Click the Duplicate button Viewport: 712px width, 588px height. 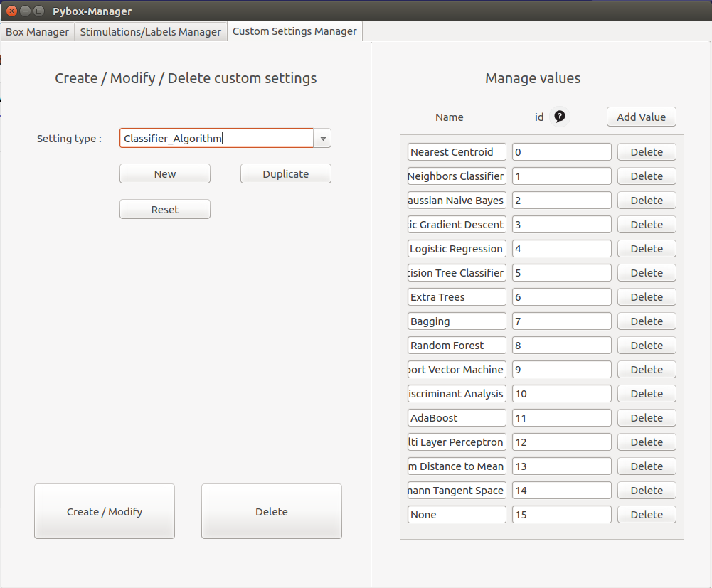coord(285,174)
